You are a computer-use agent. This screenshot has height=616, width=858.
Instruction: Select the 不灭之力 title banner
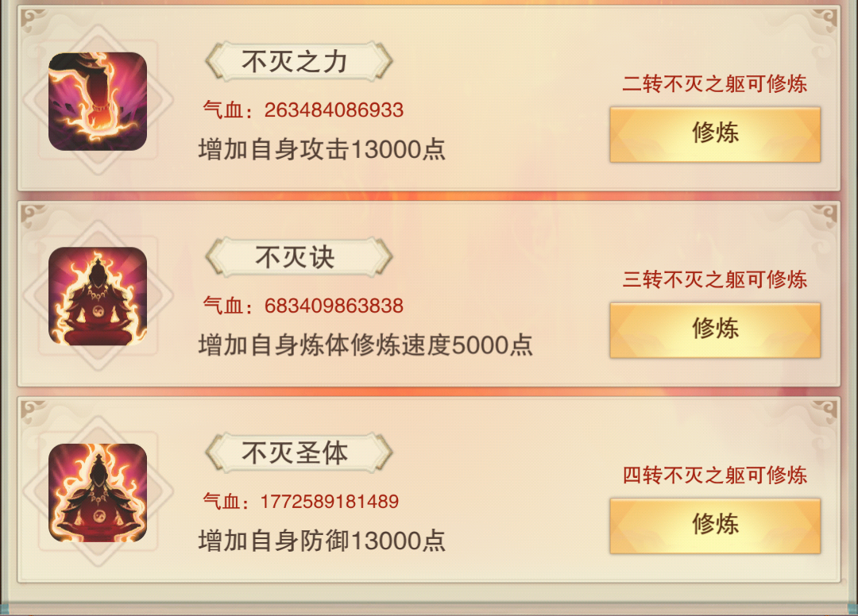pos(299,61)
